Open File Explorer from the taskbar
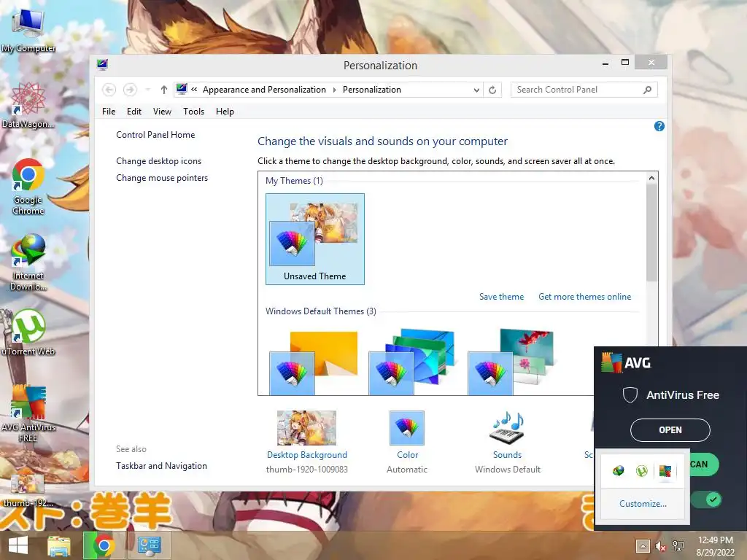This screenshot has width=747, height=560. click(x=59, y=545)
